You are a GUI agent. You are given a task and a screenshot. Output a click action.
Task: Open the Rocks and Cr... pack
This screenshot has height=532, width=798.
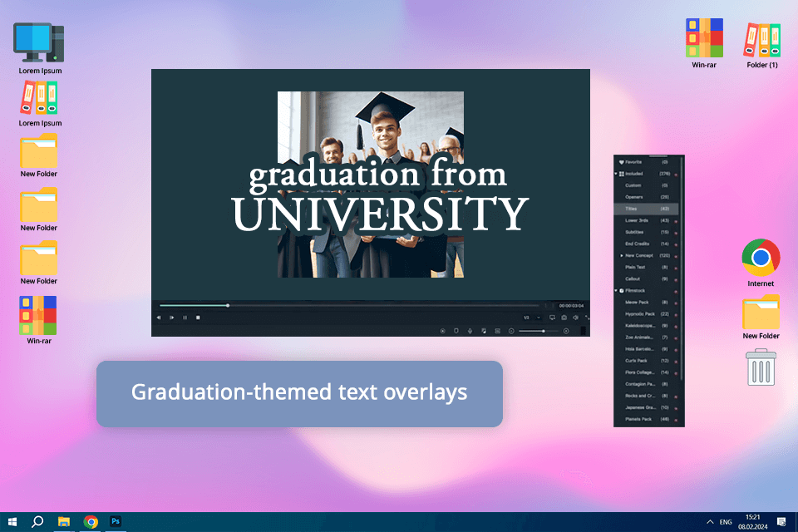coord(647,396)
